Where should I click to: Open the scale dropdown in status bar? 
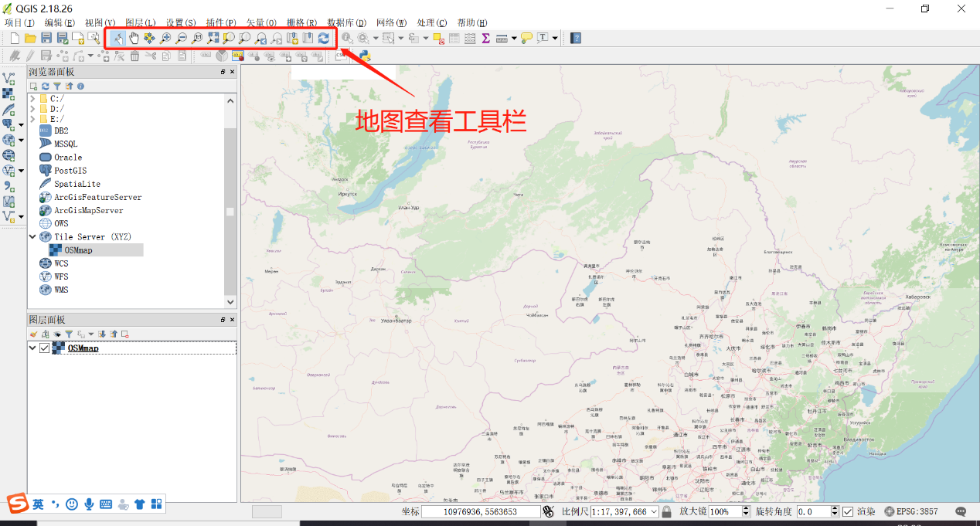(x=653, y=511)
